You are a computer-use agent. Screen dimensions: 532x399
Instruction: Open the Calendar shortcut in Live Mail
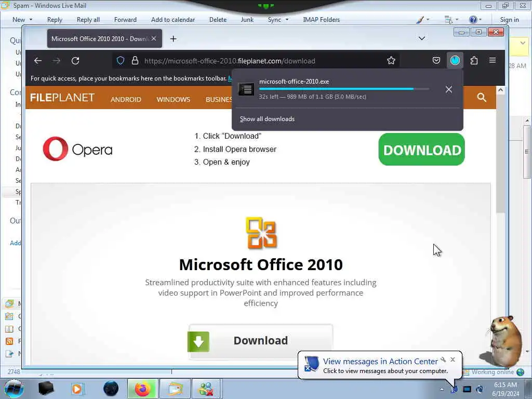point(9,316)
